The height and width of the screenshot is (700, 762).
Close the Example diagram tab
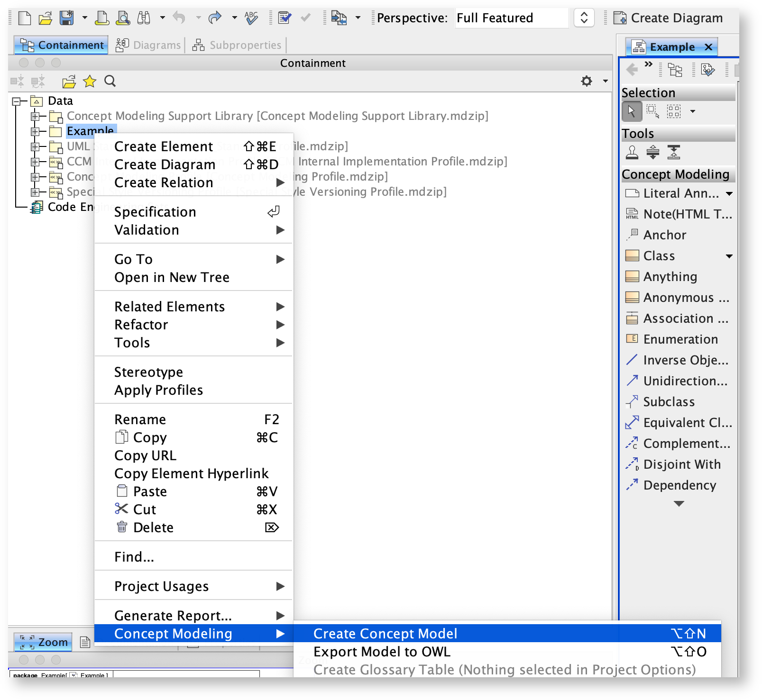[x=708, y=47]
